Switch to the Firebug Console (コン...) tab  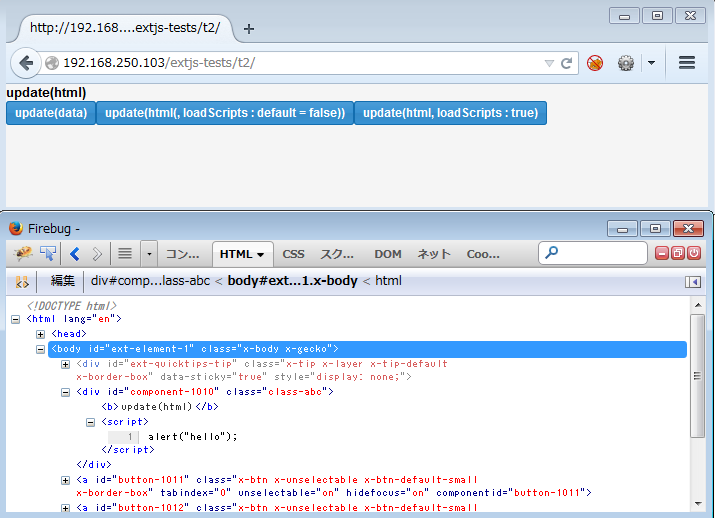(x=182, y=254)
